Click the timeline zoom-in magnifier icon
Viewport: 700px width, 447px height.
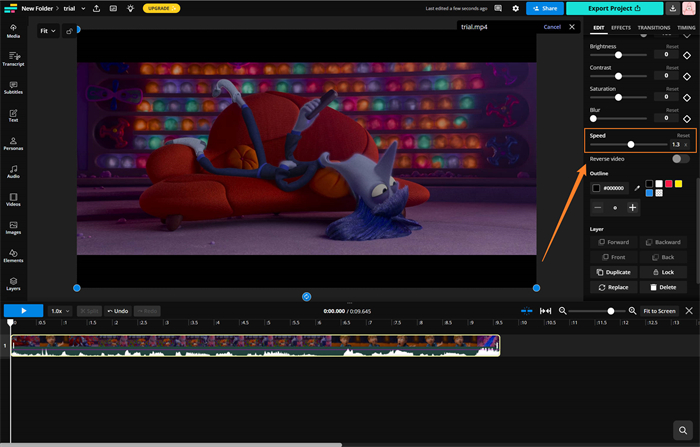click(x=632, y=311)
